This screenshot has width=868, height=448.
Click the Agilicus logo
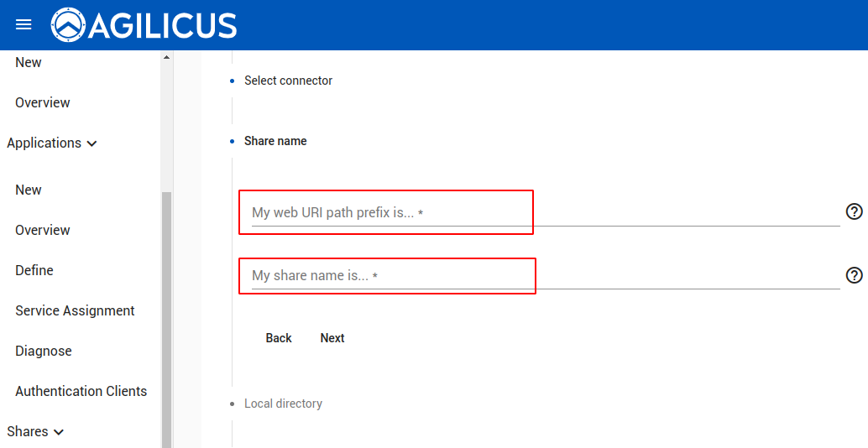pyautogui.click(x=144, y=25)
